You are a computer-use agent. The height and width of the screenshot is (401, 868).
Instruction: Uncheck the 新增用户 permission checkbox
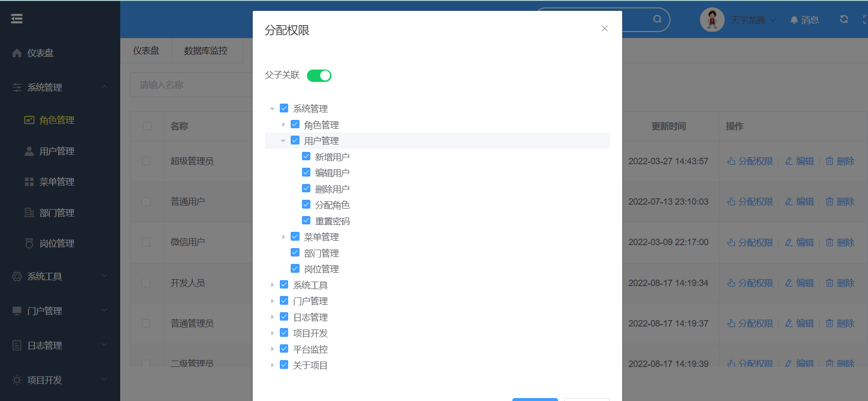306,157
